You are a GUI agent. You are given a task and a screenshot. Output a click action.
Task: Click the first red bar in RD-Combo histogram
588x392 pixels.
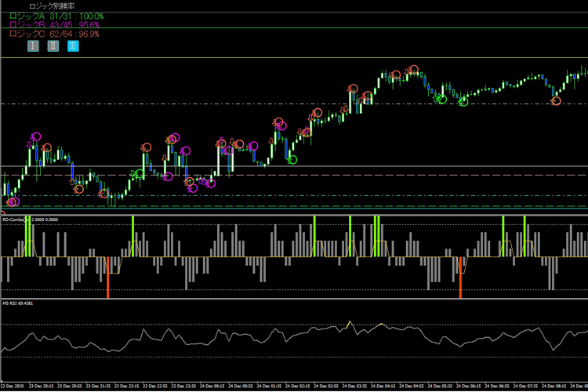click(107, 277)
